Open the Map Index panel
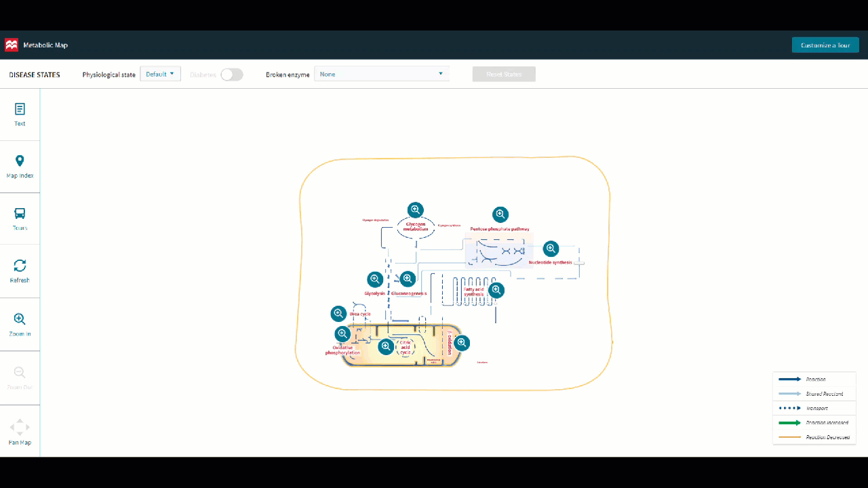The image size is (868, 488). coord(20,165)
